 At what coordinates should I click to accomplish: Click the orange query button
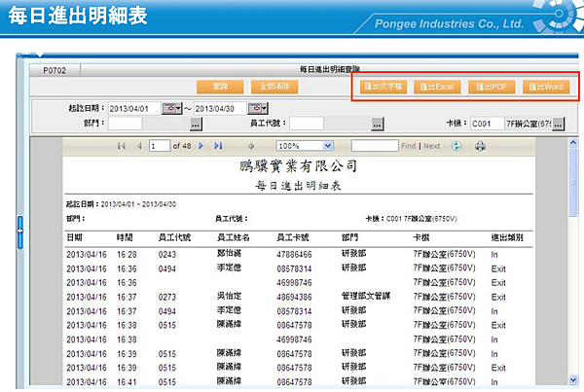[x=220, y=87]
